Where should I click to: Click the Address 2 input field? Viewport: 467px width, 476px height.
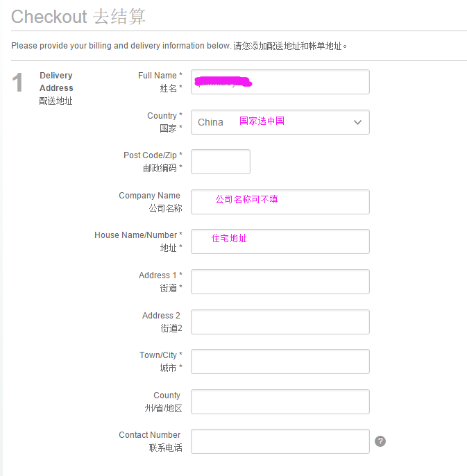(x=280, y=322)
